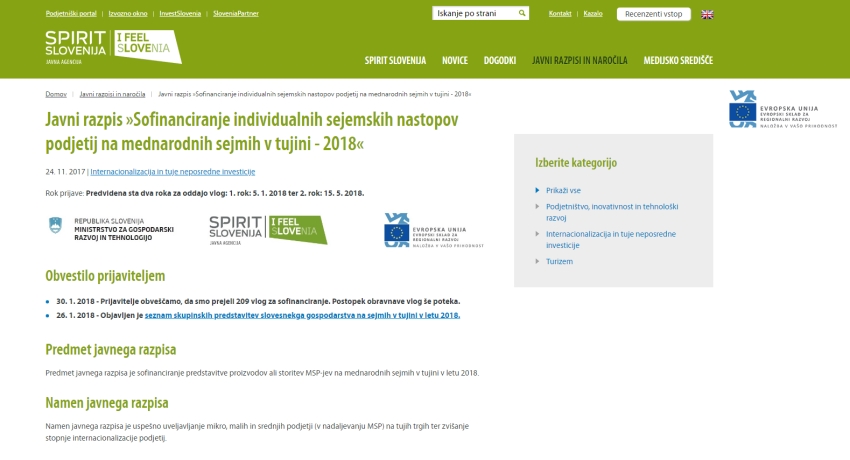Open Izvozno okno link
Image resolution: width=850 pixels, height=460 pixels.
[128, 14]
